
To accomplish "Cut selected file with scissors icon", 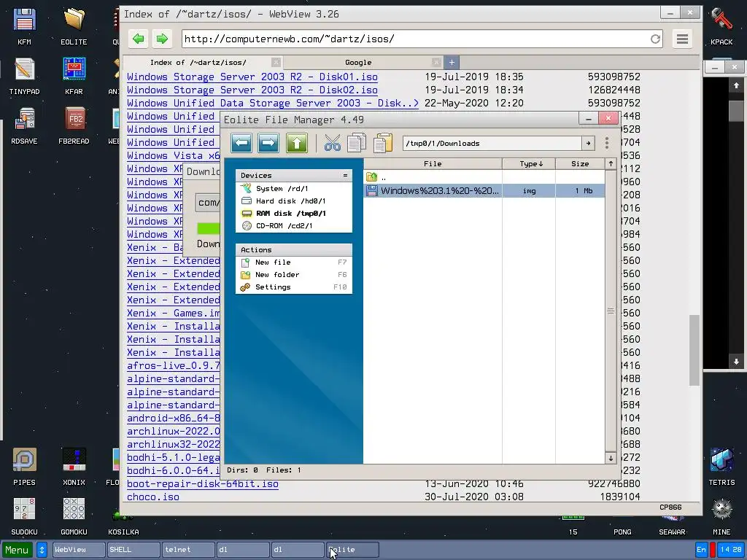I will (332, 143).
